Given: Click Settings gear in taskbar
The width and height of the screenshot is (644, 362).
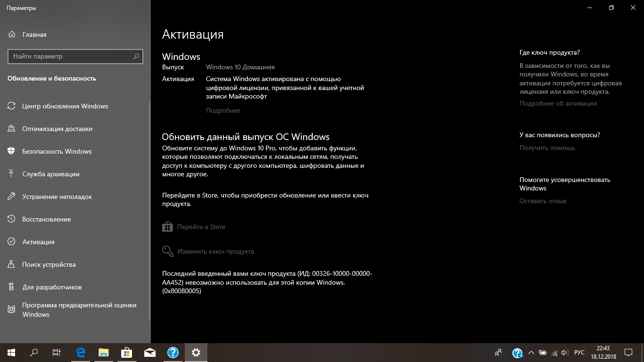Looking at the screenshot, I should click(x=196, y=352).
